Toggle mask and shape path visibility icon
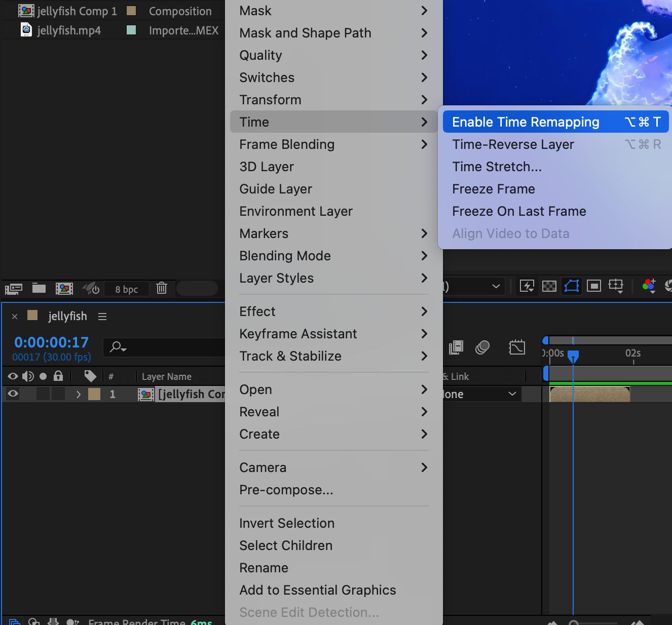 point(572,286)
